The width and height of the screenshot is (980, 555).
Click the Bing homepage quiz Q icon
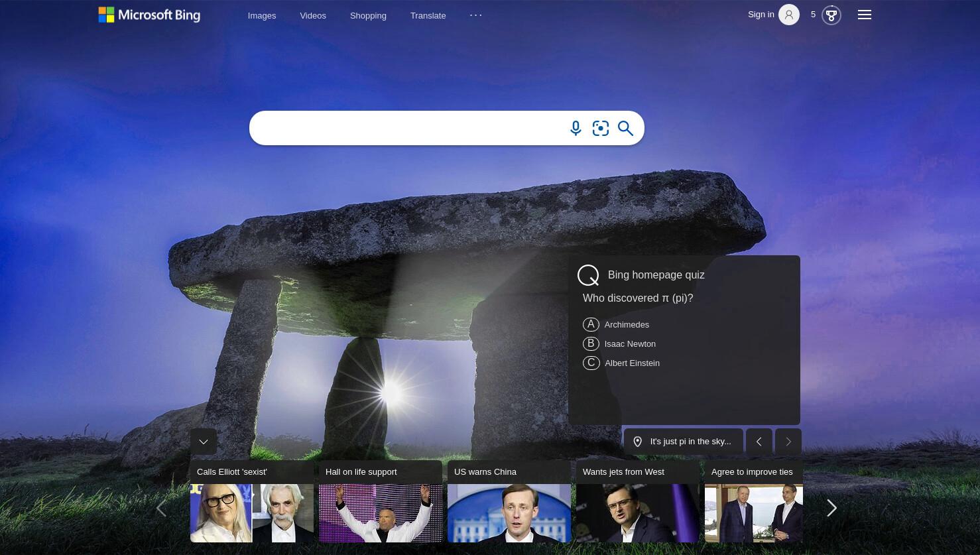[x=588, y=275]
